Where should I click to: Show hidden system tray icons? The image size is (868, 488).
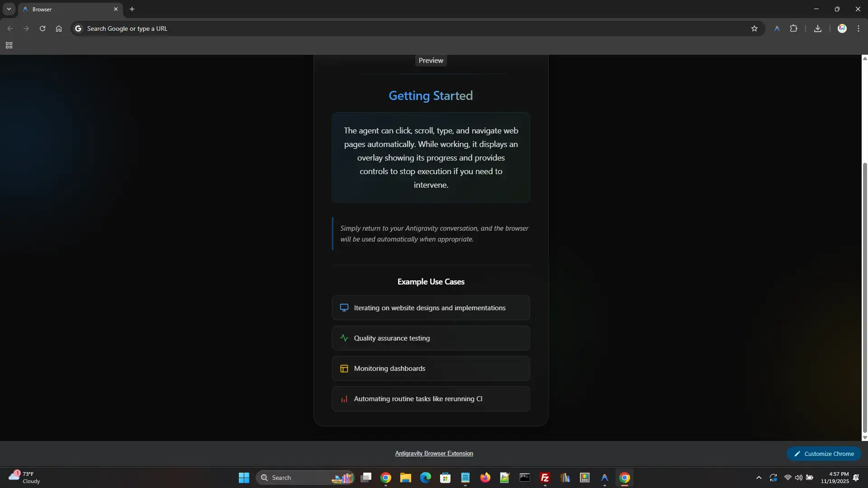pyautogui.click(x=759, y=478)
